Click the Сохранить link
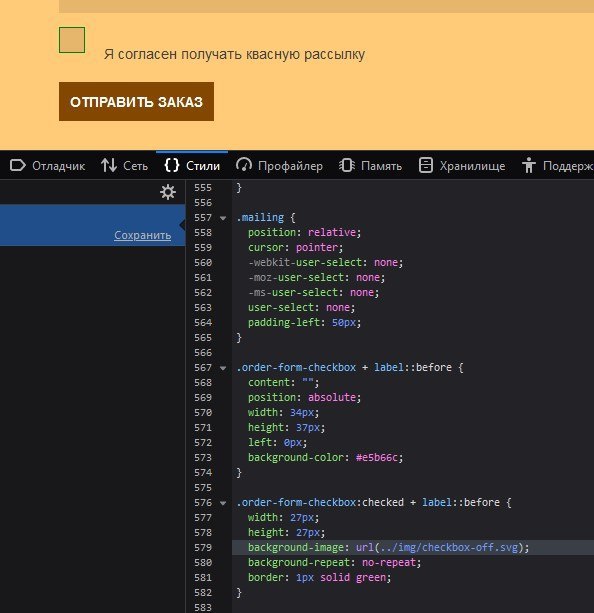Viewport: 594px width, 613px height. click(x=142, y=235)
